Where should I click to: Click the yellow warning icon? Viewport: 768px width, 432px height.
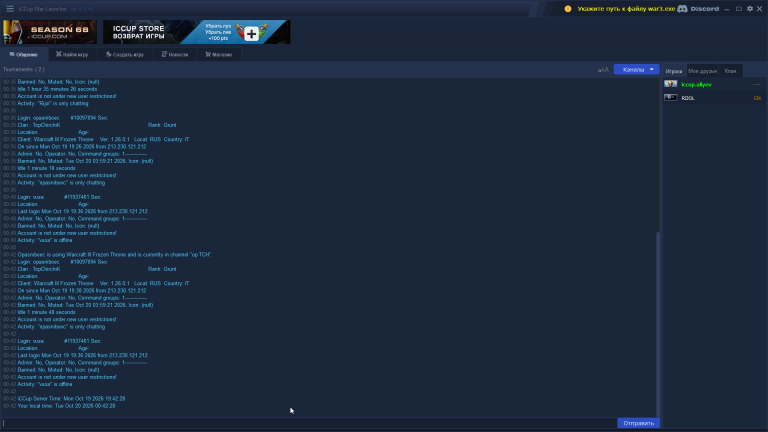click(568, 9)
